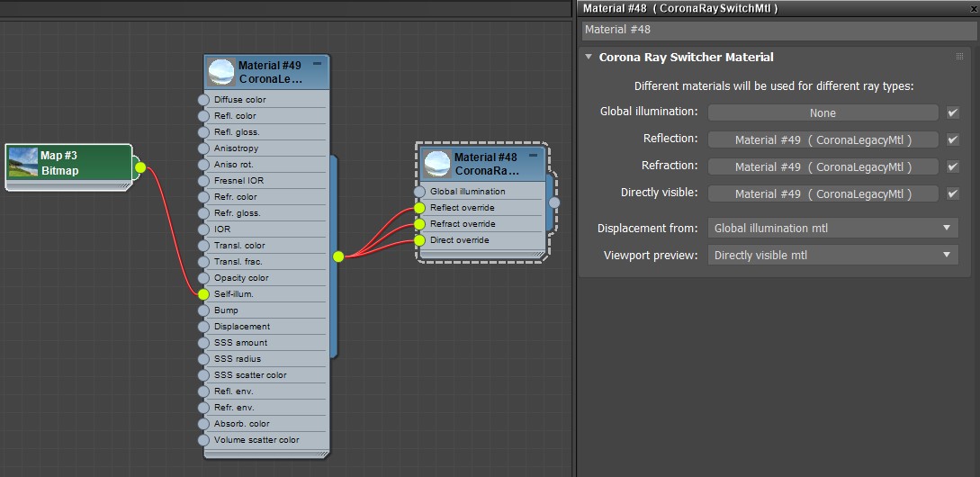Click the Material #49 node preview sphere

click(x=221, y=72)
